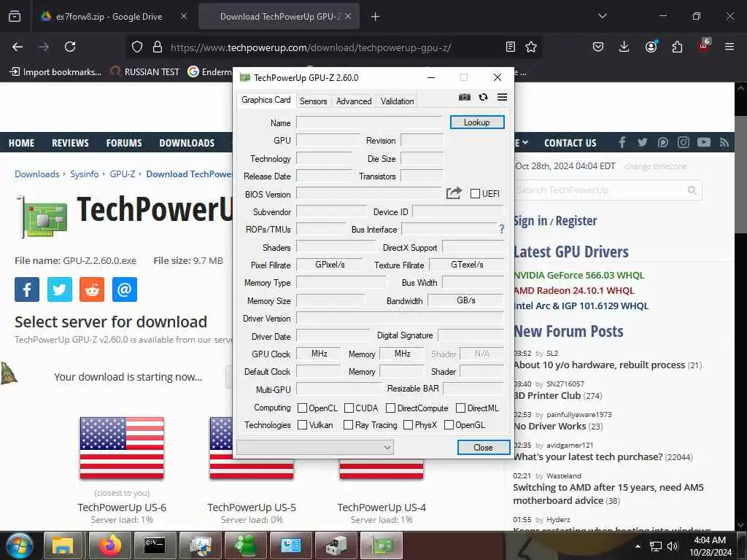Click search magnifier in TechPowerUp search box

coord(692,190)
